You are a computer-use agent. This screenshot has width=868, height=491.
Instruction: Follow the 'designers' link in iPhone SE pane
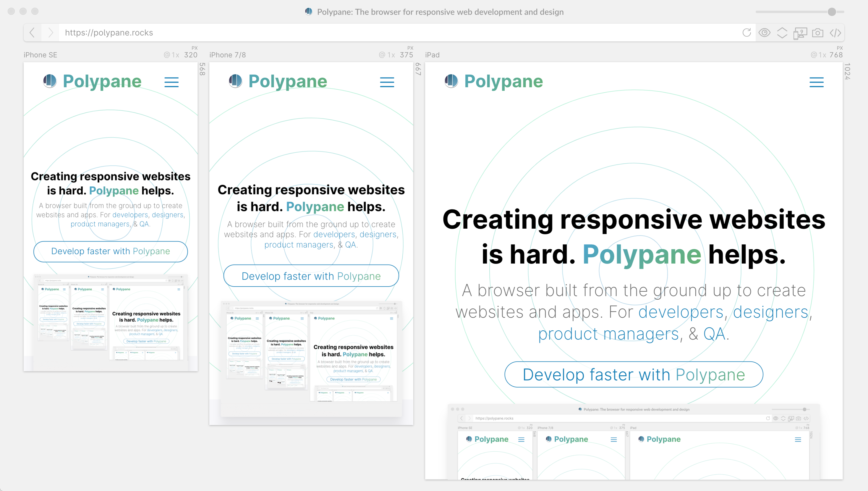click(x=167, y=215)
